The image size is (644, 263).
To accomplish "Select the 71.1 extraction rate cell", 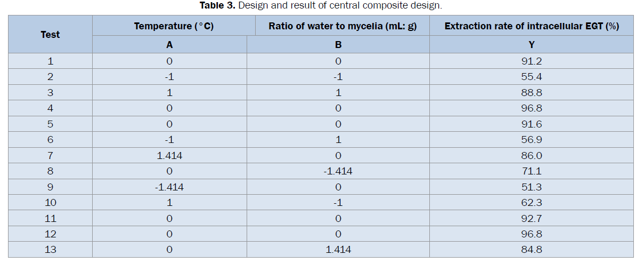I will (531, 171).
